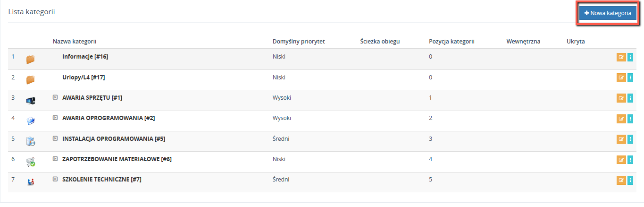Click the shopping cart icon for ZAPOTRZEBOWANIE

31,162
